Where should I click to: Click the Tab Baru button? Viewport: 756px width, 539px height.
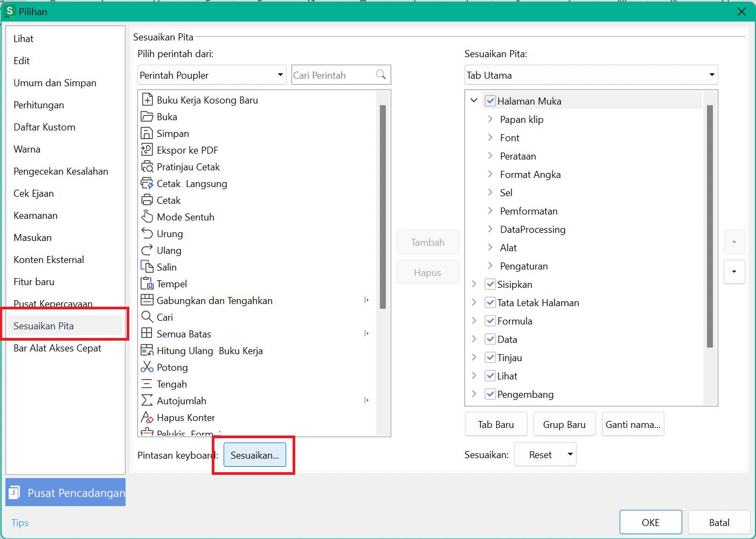(496, 424)
